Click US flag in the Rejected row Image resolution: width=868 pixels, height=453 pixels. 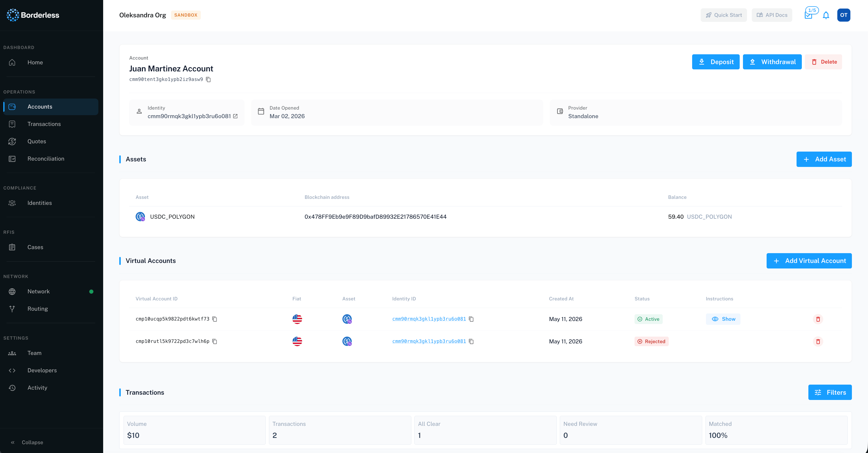[297, 342]
